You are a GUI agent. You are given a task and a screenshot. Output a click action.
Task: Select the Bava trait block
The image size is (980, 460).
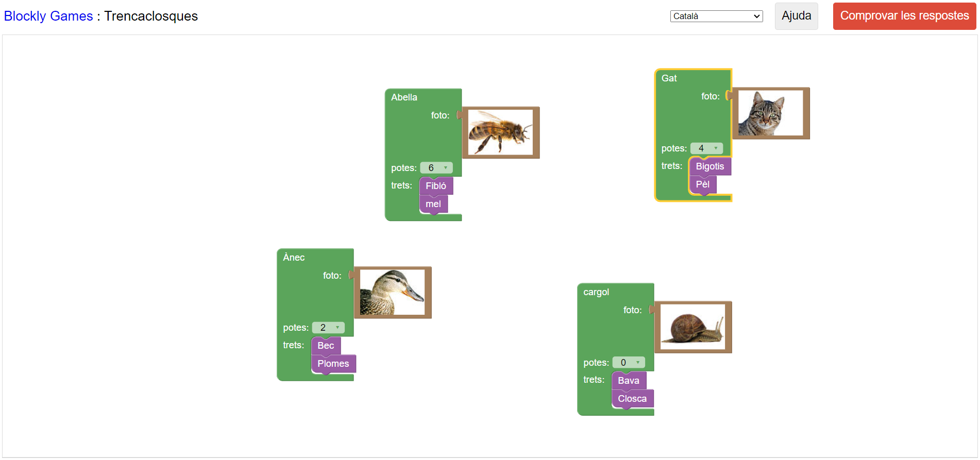628,381
